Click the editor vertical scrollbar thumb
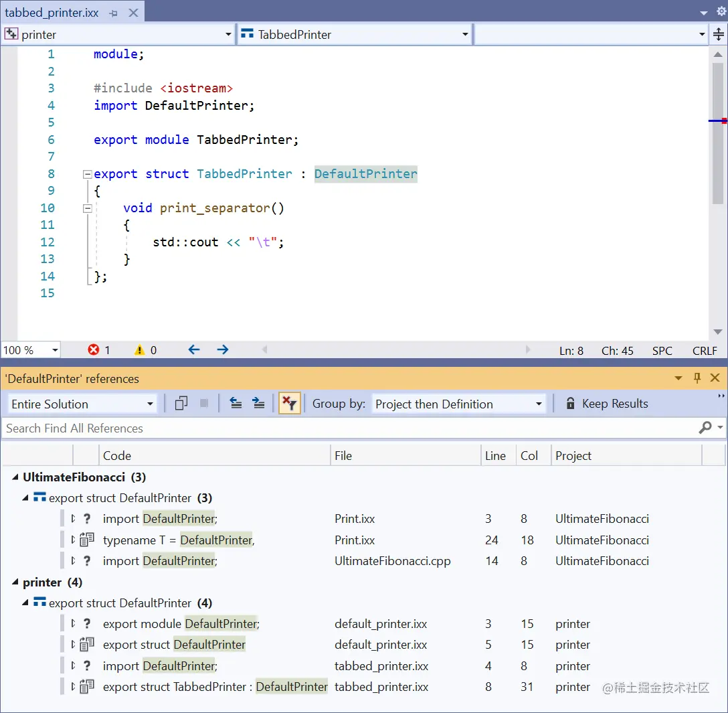Screen dimensions: 728x713 tap(718, 133)
